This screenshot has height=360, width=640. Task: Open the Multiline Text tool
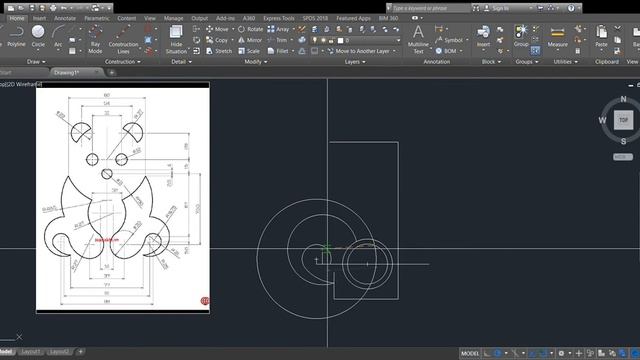tap(418, 40)
